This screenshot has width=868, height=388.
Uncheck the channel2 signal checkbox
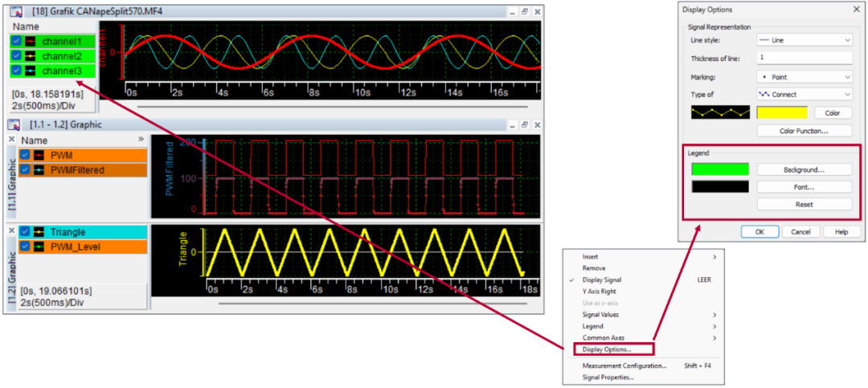[17, 56]
